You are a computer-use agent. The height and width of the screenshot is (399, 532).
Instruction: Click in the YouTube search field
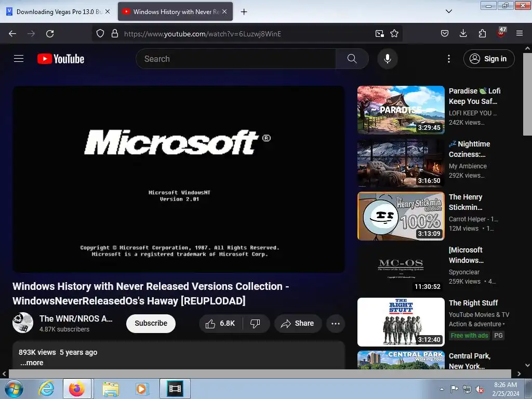(x=236, y=59)
